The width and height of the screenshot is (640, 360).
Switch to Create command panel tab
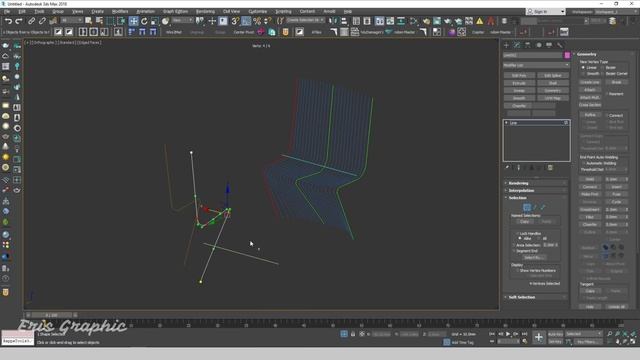point(507,45)
